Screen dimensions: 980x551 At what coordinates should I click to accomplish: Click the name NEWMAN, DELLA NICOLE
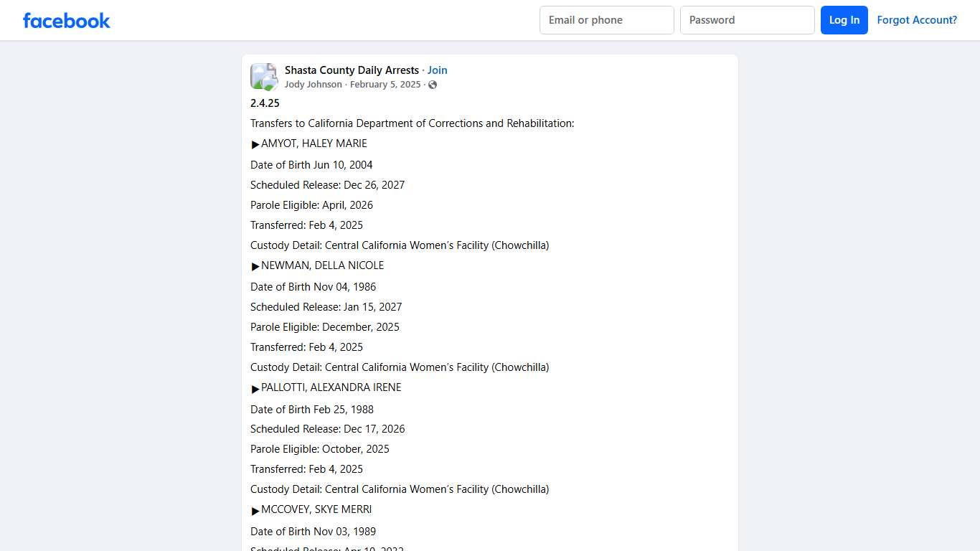(323, 265)
